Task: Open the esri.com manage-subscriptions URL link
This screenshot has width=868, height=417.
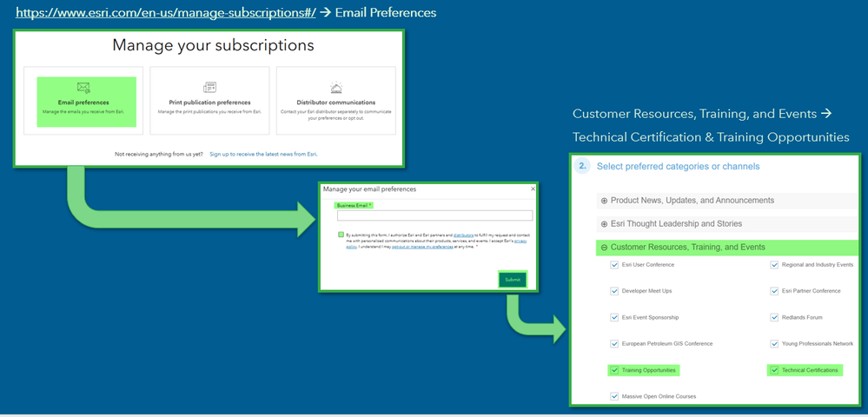Action: tap(165, 12)
